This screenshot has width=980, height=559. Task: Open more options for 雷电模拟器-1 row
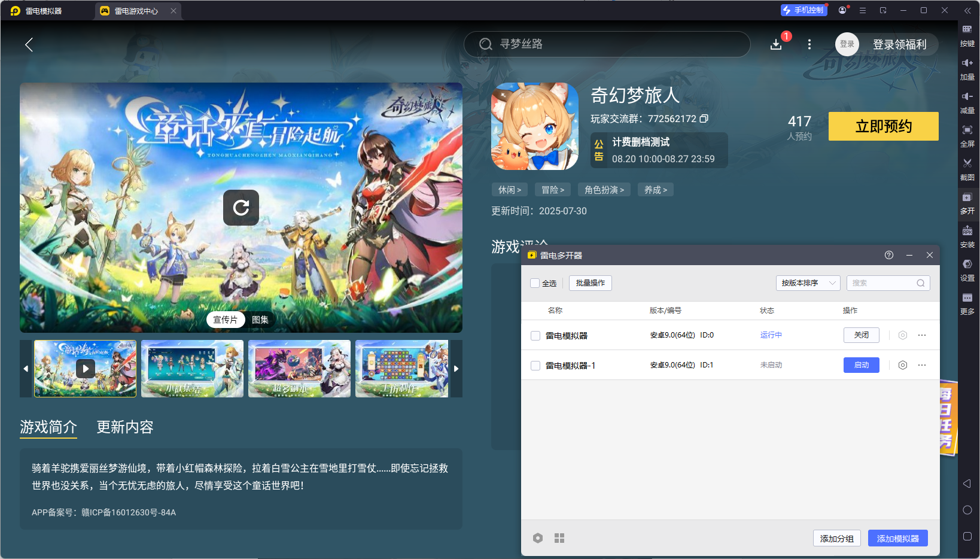point(922,365)
